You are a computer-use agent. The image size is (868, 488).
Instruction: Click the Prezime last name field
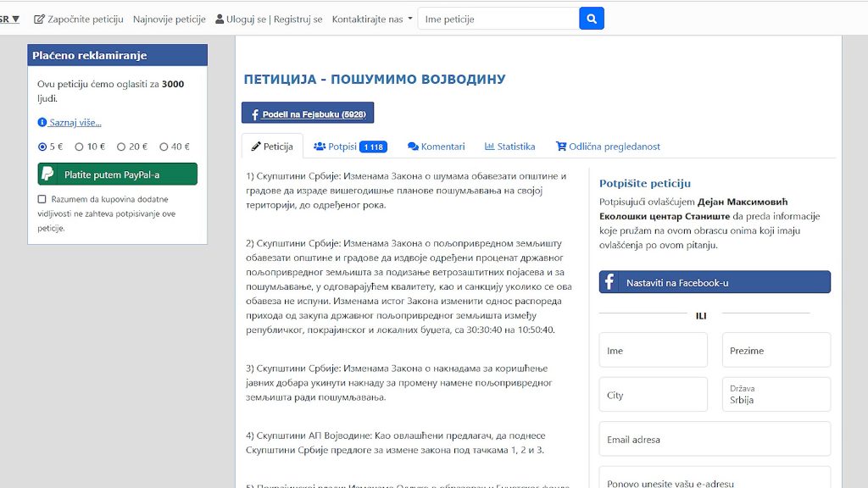pyautogui.click(x=776, y=350)
